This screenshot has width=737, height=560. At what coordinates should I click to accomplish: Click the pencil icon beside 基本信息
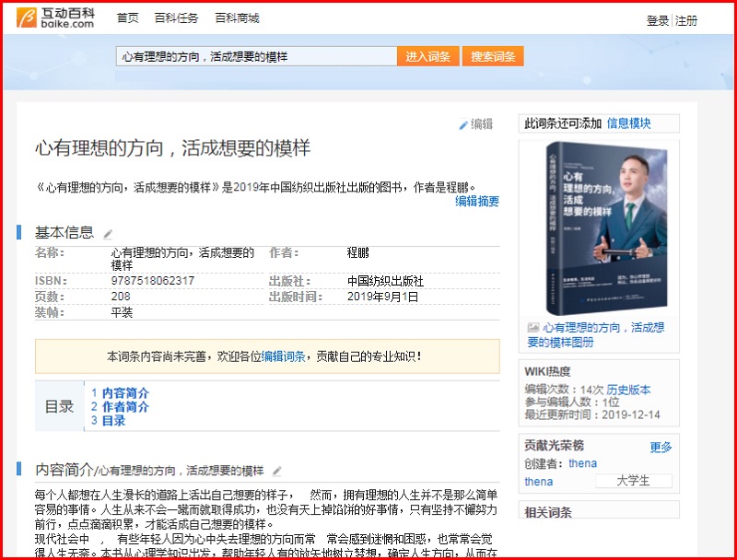(108, 234)
